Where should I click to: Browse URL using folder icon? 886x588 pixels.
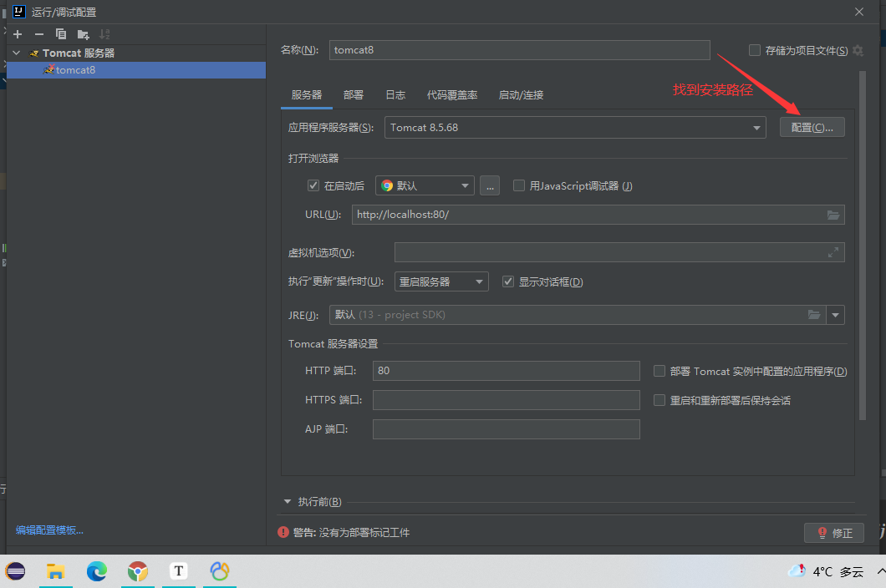tap(833, 215)
